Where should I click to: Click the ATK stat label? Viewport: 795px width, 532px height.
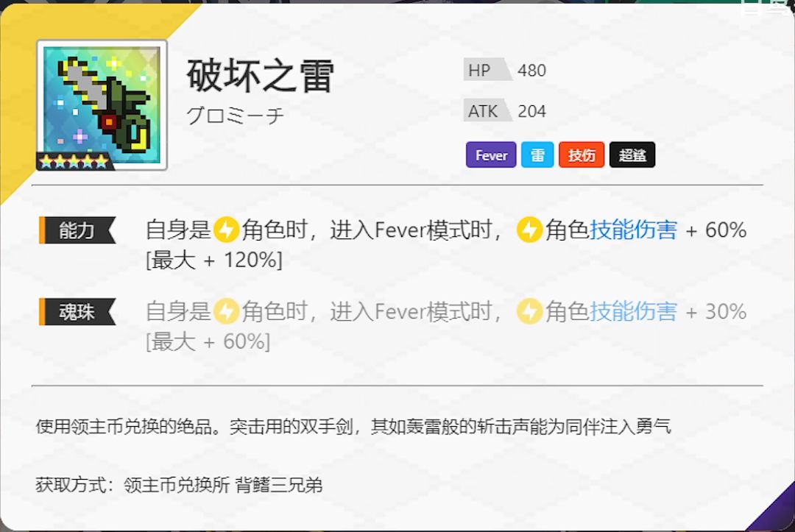point(483,111)
